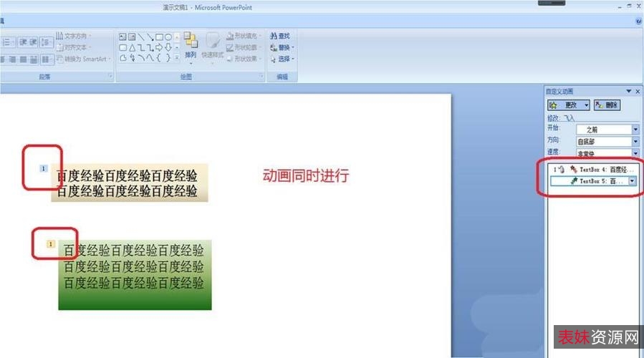The width and height of the screenshot is (644, 358).
Task: Select the Curve line shape
Action: (x=150, y=58)
